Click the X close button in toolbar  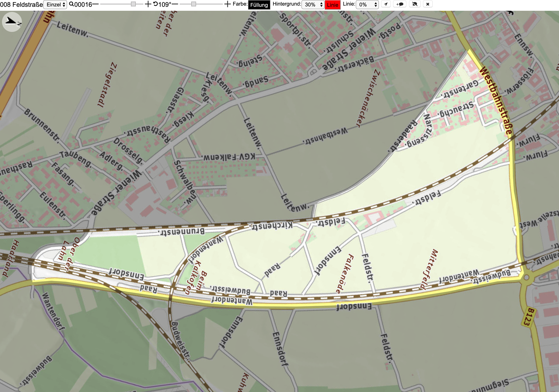point(428,4)
